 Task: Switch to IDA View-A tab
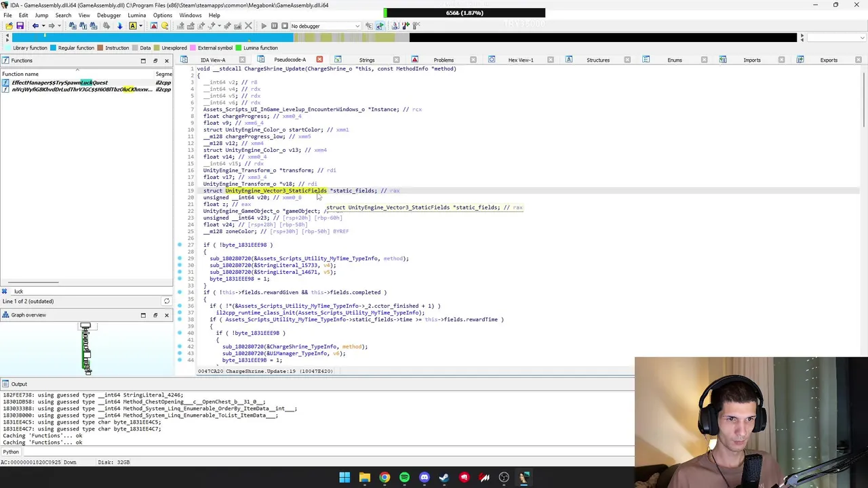point(212,60)
